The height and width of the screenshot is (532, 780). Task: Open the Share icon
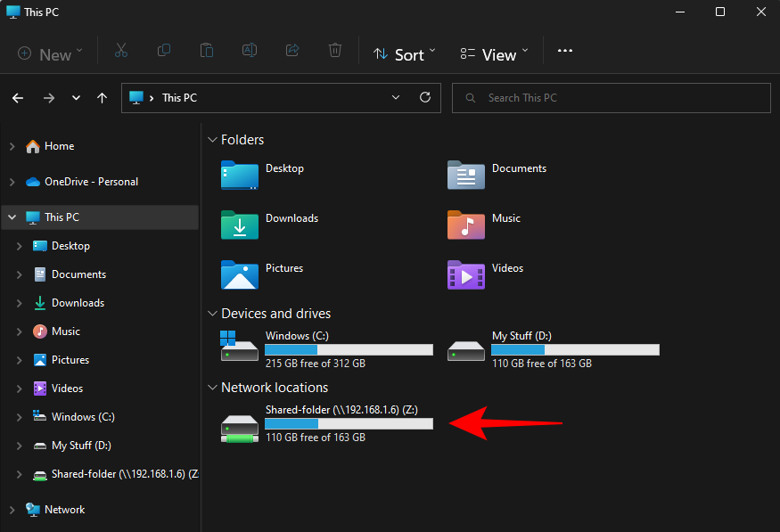(x=292, y=51)
